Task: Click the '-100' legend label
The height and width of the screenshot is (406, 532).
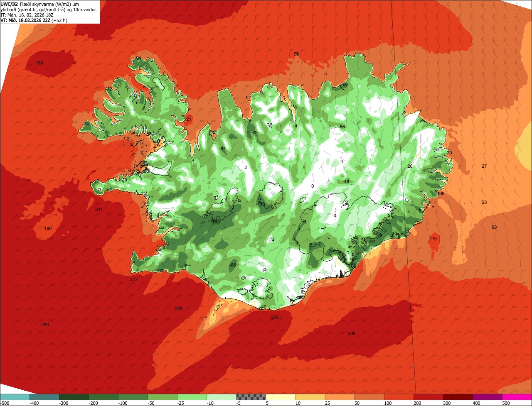Action: pos(123,403)
